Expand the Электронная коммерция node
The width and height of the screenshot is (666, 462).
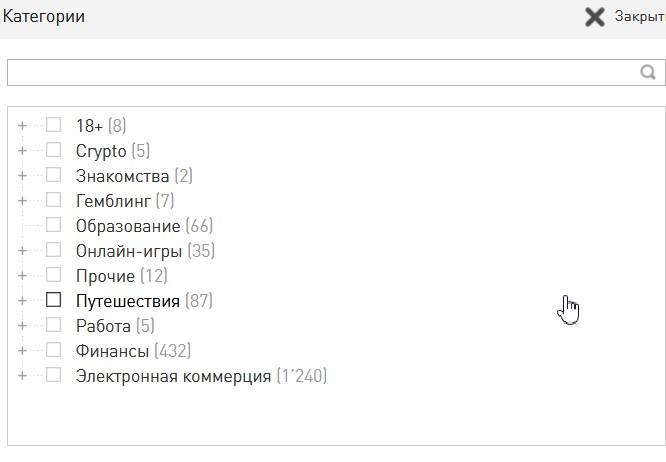tap(22, 376)
